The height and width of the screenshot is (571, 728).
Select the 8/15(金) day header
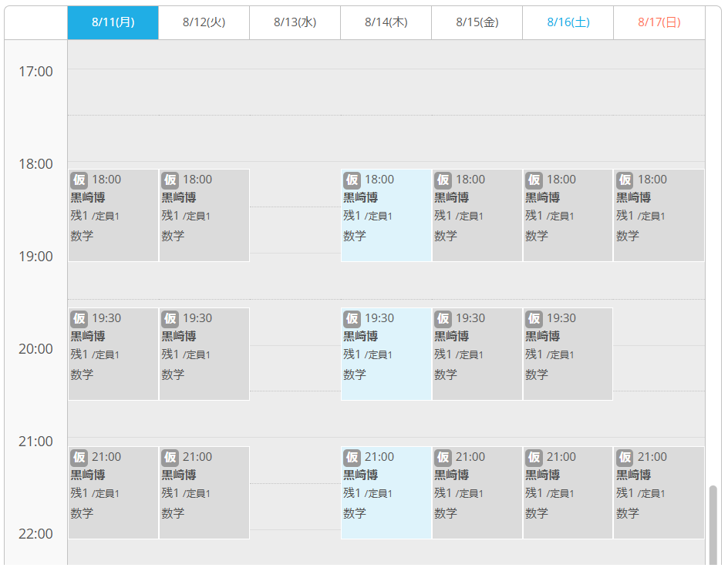click(477, 22)
